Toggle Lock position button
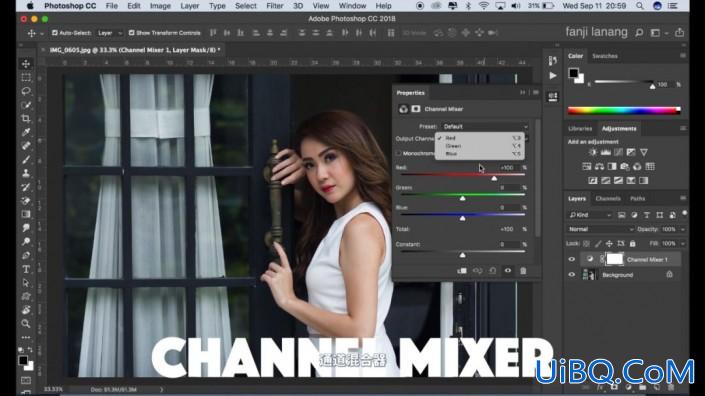Viewport: 705px width, 396px height. pyautogui.click(x=609, y=244)
